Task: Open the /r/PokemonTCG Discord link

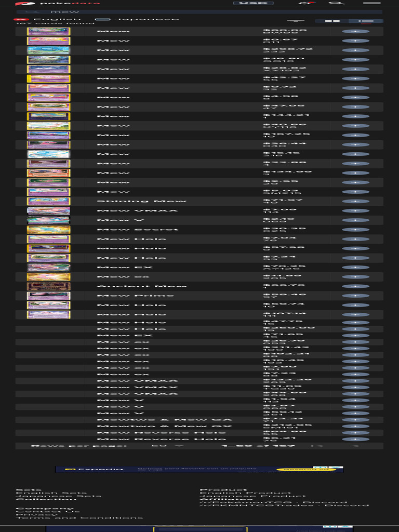Action: (x=273, y=502)
